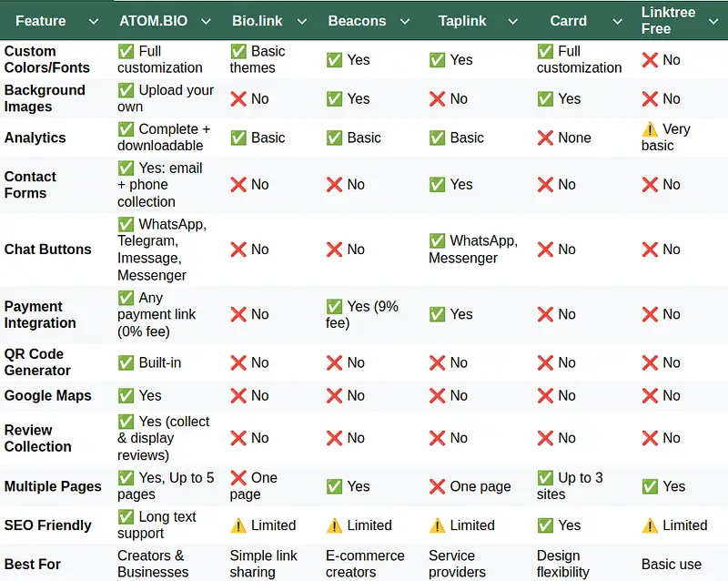
Task: Click the red X under Linktree Free Custom Colors
Action: point(652,60)
